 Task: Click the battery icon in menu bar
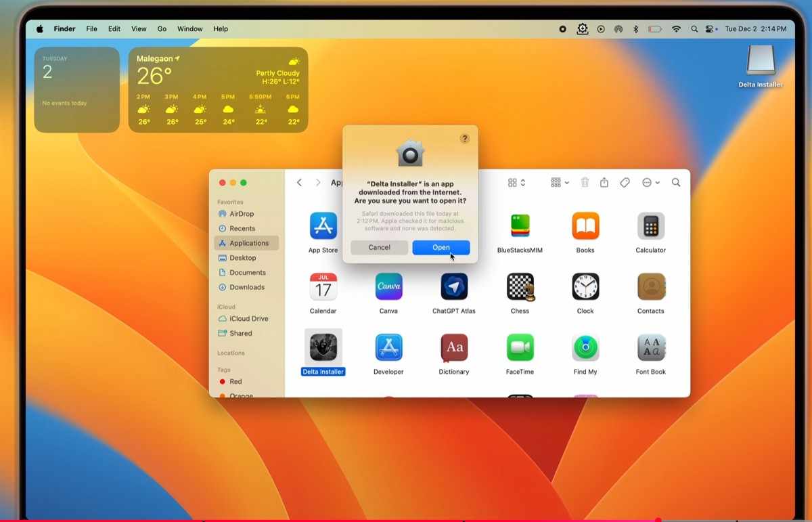tap(655, 29)
